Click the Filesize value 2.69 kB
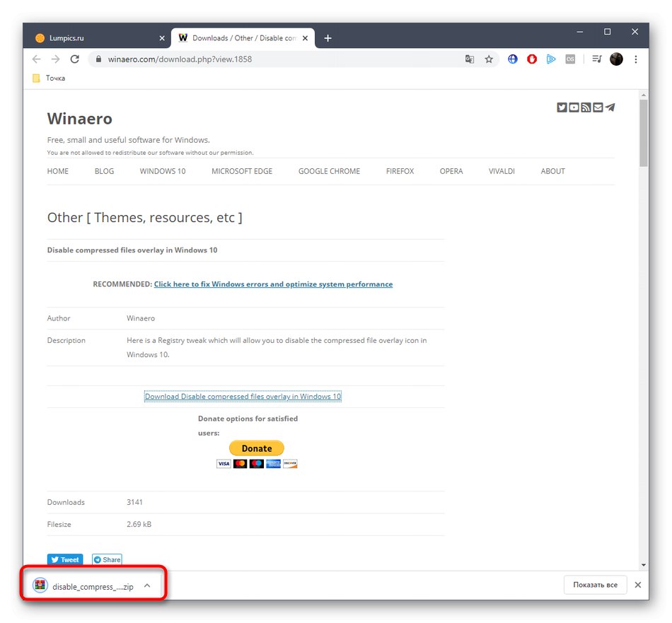Screen dimensions: 672x623 tap(139, 524)
